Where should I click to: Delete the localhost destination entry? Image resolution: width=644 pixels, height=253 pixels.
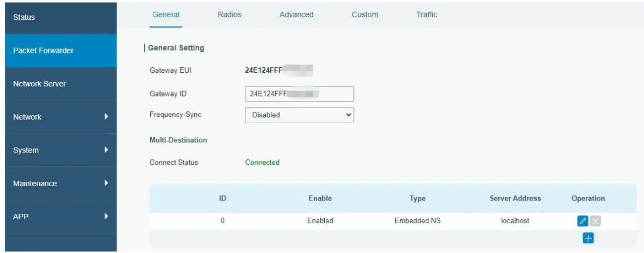click(595, 221)
